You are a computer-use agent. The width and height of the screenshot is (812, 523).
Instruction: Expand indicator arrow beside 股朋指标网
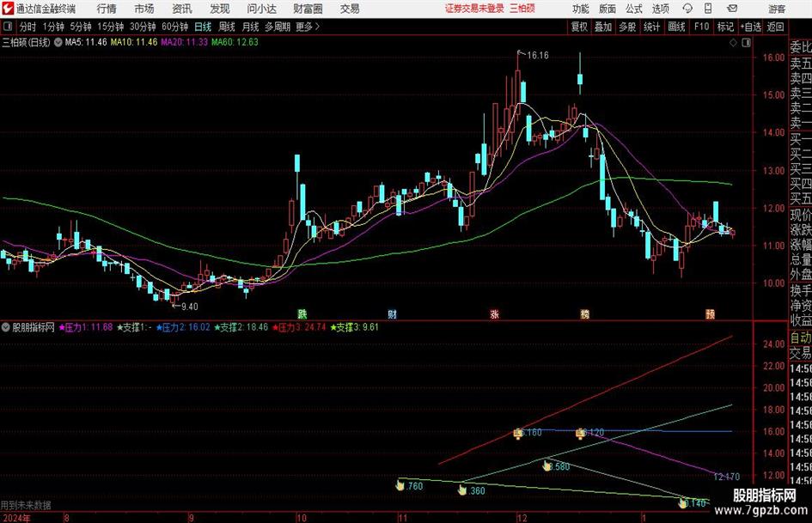pyautogui.click(x=6, y=327)
